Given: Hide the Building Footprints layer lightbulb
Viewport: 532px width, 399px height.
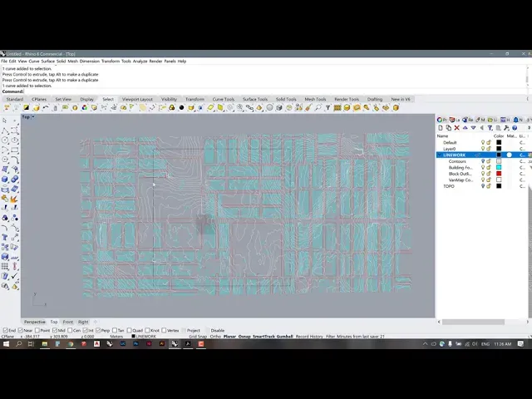Looking at the screenshot, I should (483, 167).
